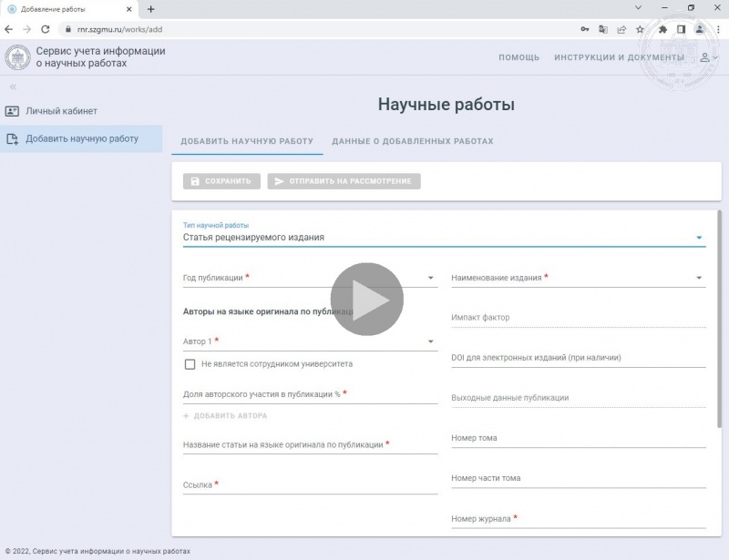Close the Добавление работы tab
The image size is (729, 560).
[x=129, y=9]
